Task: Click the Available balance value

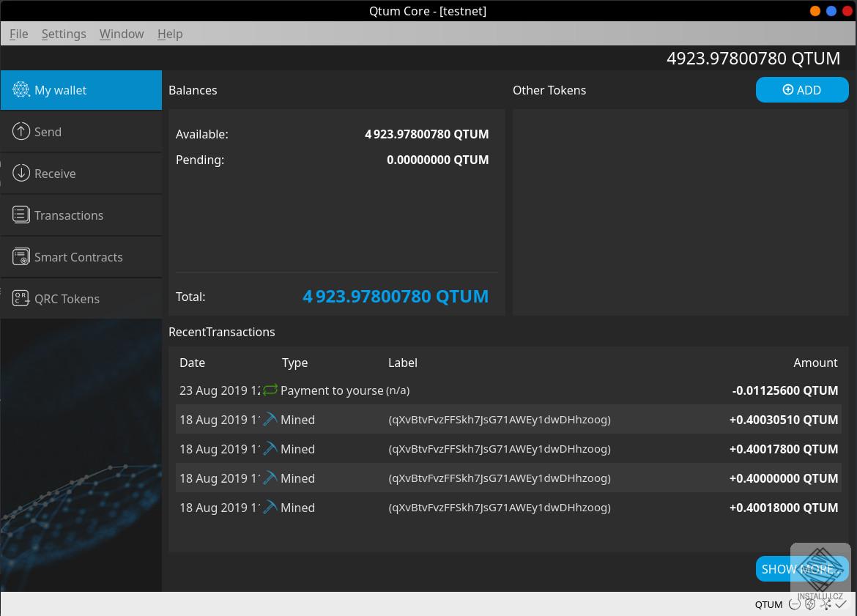Action: coord(427,134)
